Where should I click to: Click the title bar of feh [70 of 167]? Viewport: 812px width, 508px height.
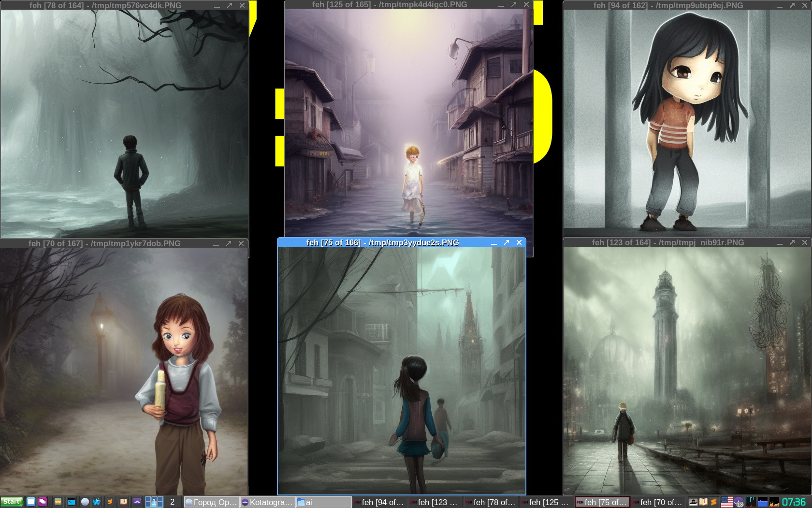click(x=104, y=243)
